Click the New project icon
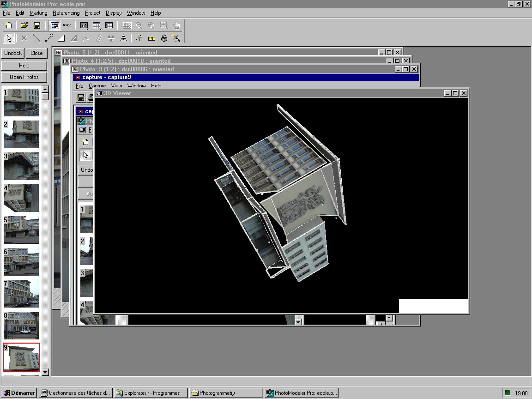This screenshot has height=399, width=532. pos(8,25)
